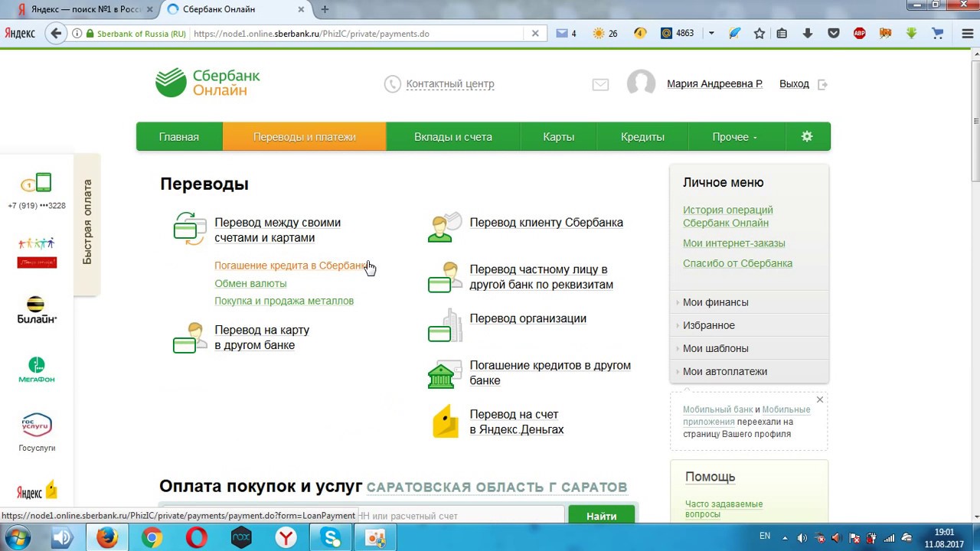
Task: Open the browser downloads arrow icon
Action: [x=807, y=34]
